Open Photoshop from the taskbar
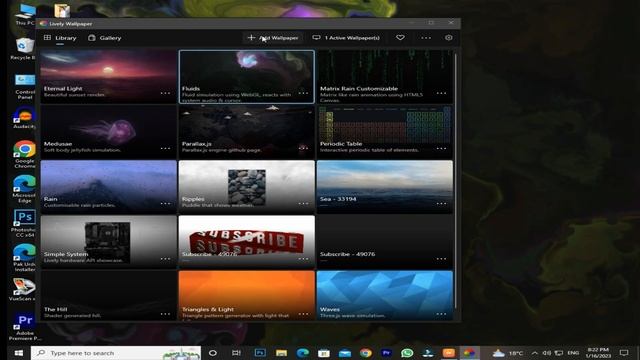Image resolution: width=640 pixels, height=360 pixels. [260, 353]
